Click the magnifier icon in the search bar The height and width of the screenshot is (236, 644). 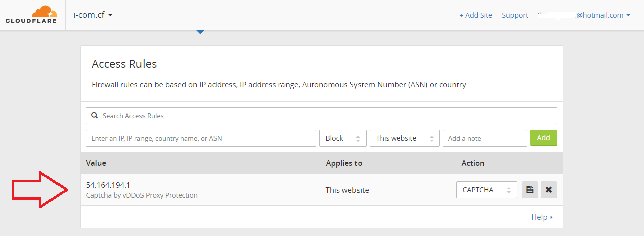pos(95,116)
